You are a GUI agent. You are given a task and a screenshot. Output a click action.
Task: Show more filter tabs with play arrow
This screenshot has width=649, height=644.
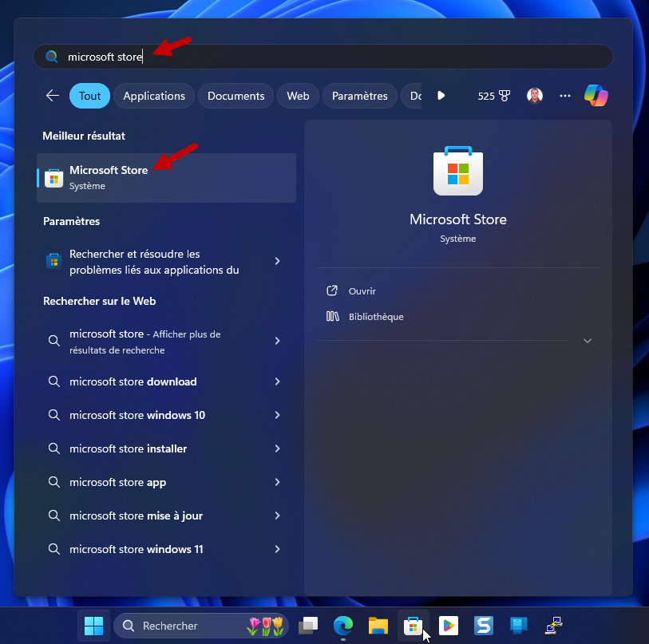[441, 96]
